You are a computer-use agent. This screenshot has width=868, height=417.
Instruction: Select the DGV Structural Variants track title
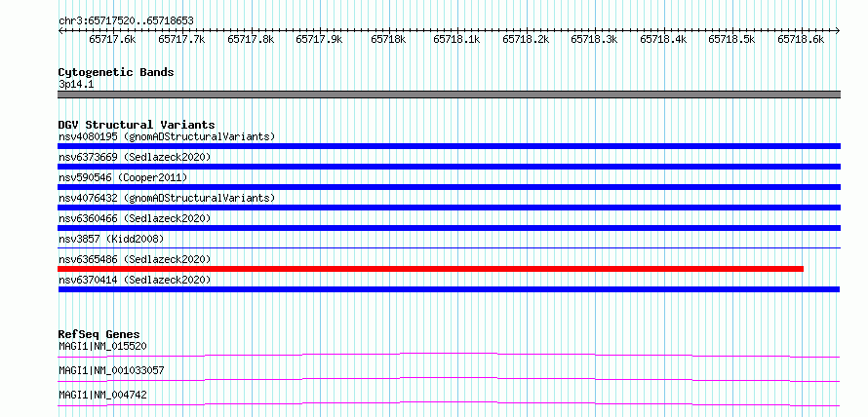[x=137, y=125]
